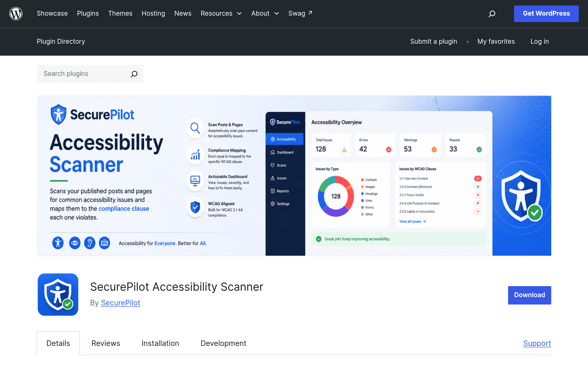Click the SecurePilot plugin shield icon
The image size is (588, 368).
(x=58, y=294)
